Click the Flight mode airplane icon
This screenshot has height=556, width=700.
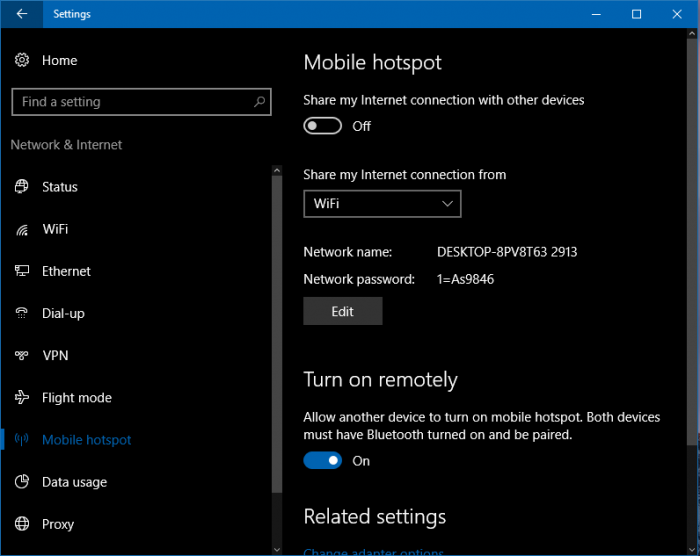(x=22, y=397)
